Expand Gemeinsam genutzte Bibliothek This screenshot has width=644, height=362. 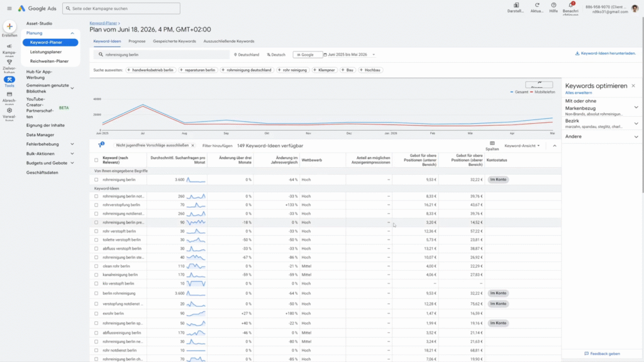72,88
